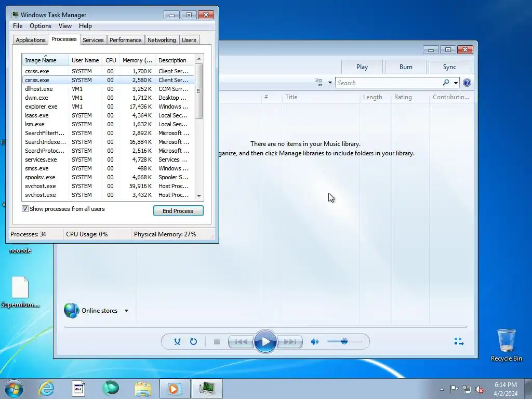Click the search magnifier icon
This screenshot has width=532, height=399.
click(x=446, y=83)
